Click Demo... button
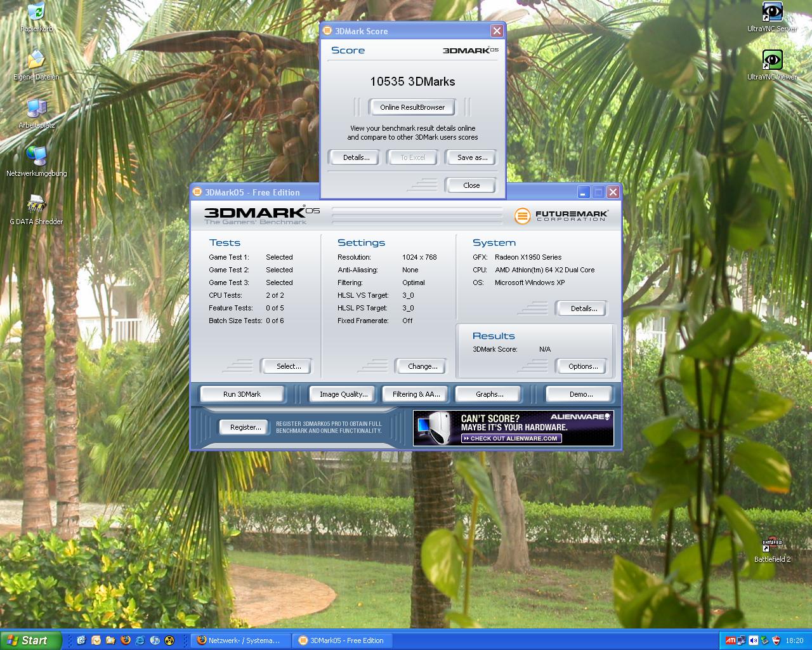 tap(580, 394)
